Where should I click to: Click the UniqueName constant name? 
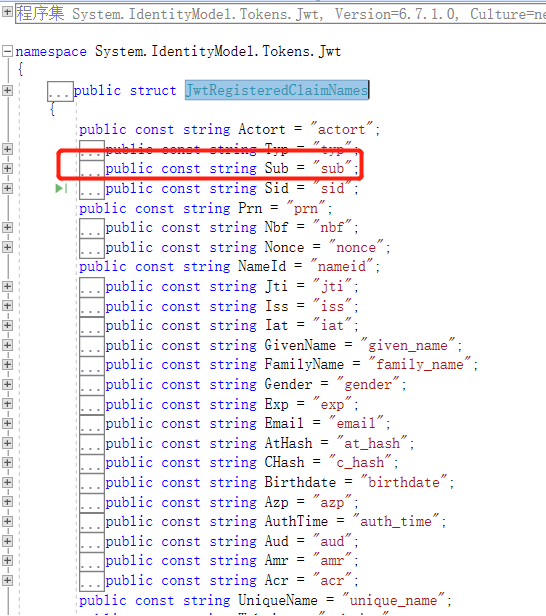point(278,600)
